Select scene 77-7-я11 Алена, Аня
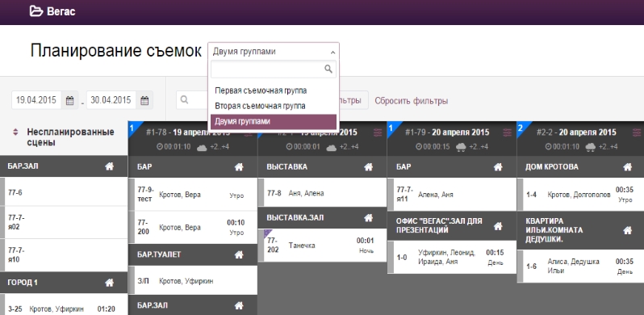The image size is (644, 315). pos(452,195)
